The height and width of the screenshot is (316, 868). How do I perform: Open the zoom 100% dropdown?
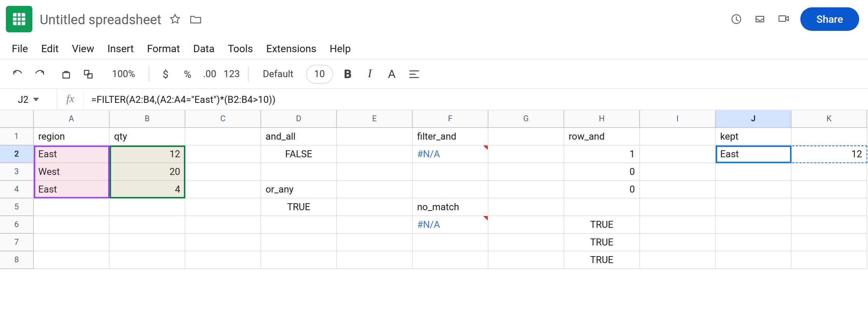pyautogui.click(x=124, y=74)
